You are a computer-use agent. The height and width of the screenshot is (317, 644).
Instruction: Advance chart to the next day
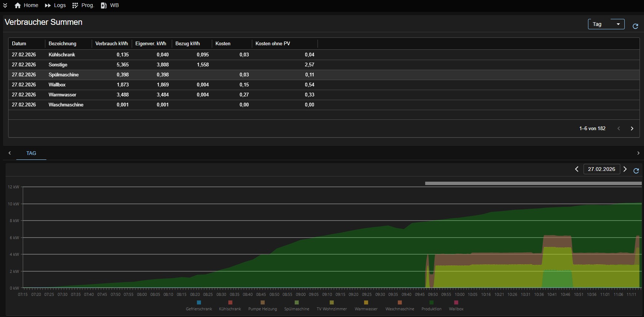point(625,169)
